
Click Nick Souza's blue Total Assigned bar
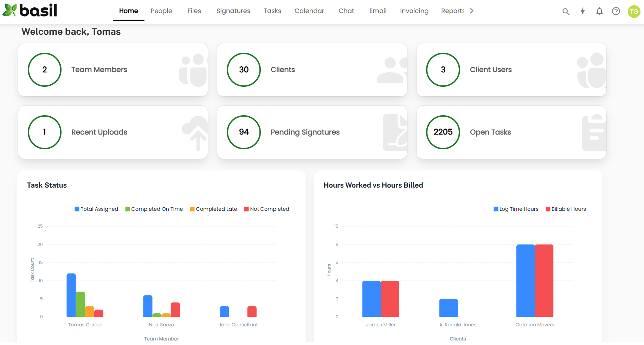[148, 306]
